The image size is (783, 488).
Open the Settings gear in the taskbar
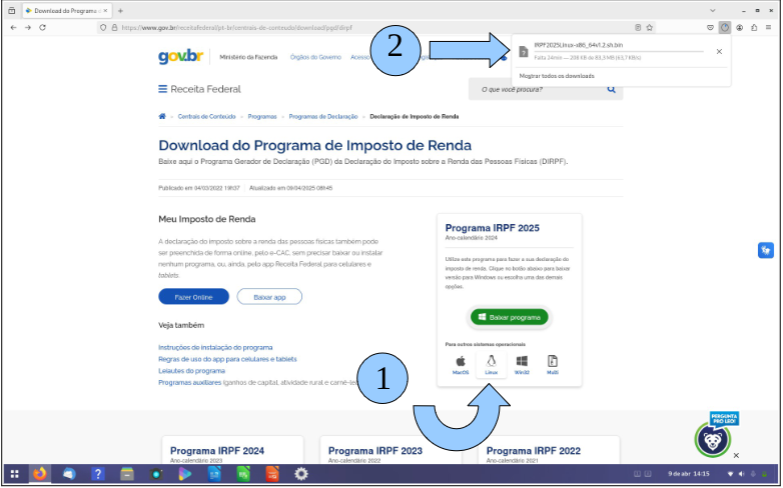pyautogui.click(x=301, y=474)
